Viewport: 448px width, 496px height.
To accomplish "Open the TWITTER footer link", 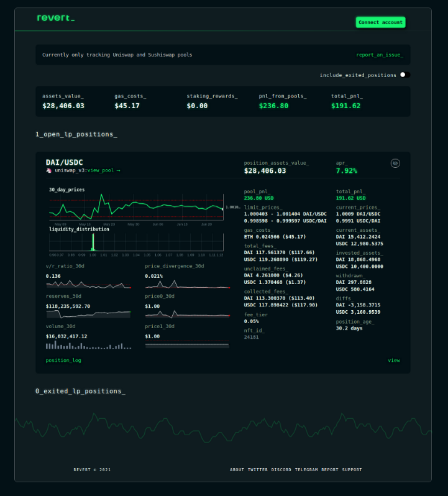I will click(258, 470).
